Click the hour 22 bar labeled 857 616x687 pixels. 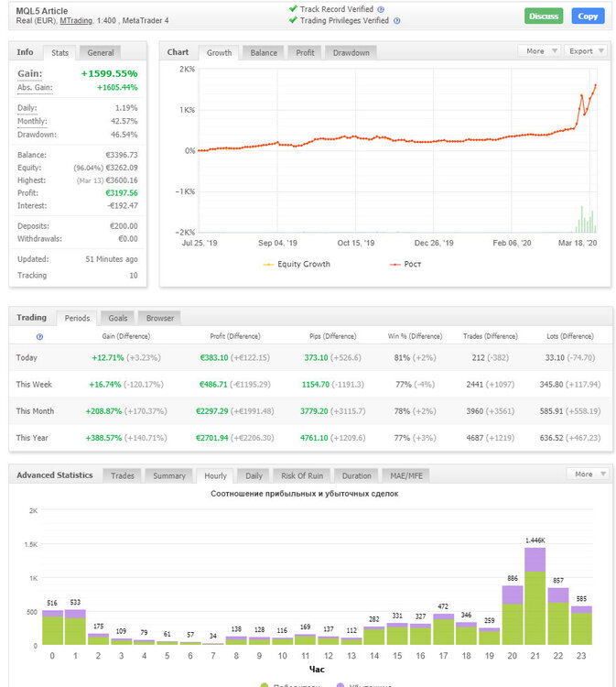[x=558, y=616]
